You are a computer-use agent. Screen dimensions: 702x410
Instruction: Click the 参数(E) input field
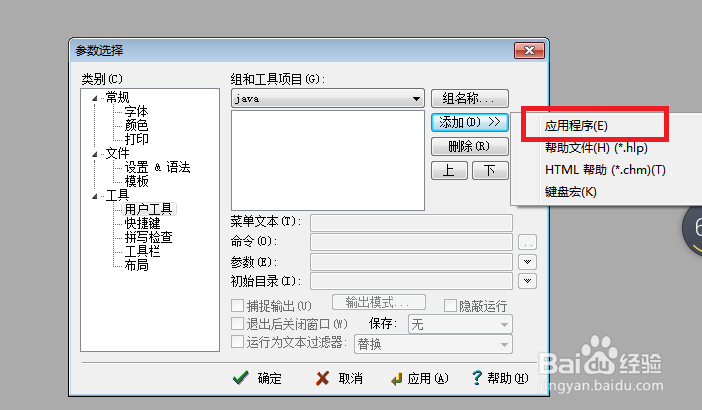click(411, 262)
